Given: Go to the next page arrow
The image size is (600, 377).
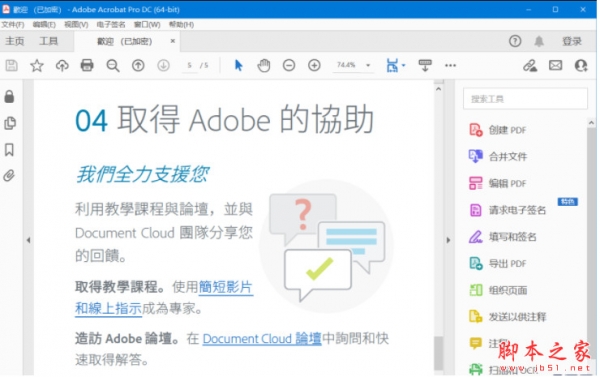Looking at the screenshot, I should click(x=163, y=65).
